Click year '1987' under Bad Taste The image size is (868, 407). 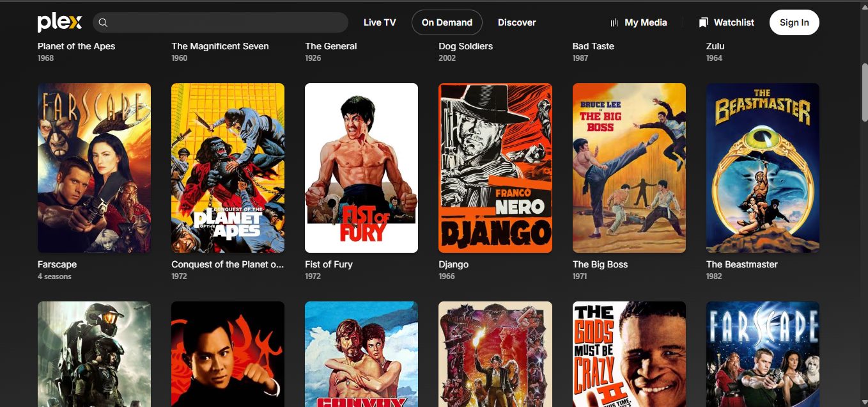(580, 58)
